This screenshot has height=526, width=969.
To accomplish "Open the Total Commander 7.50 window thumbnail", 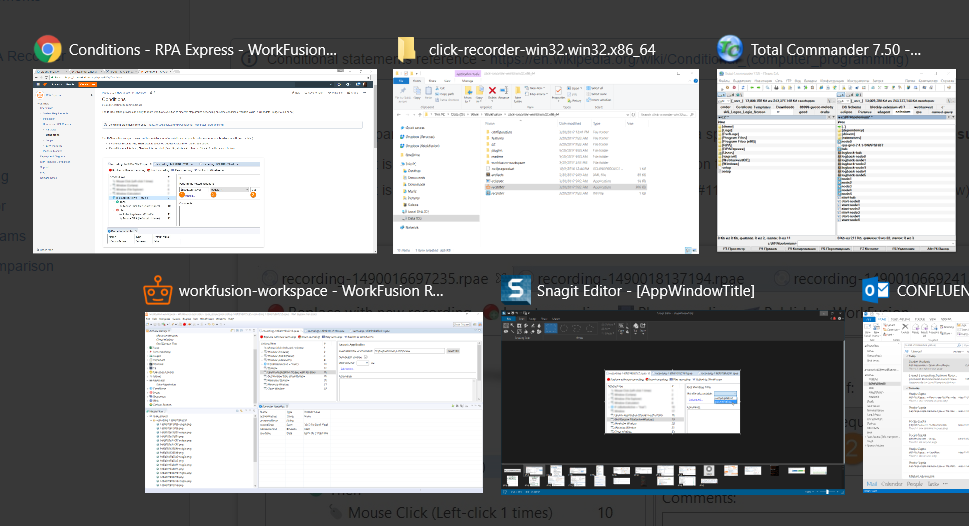I will tap(836, 161).
